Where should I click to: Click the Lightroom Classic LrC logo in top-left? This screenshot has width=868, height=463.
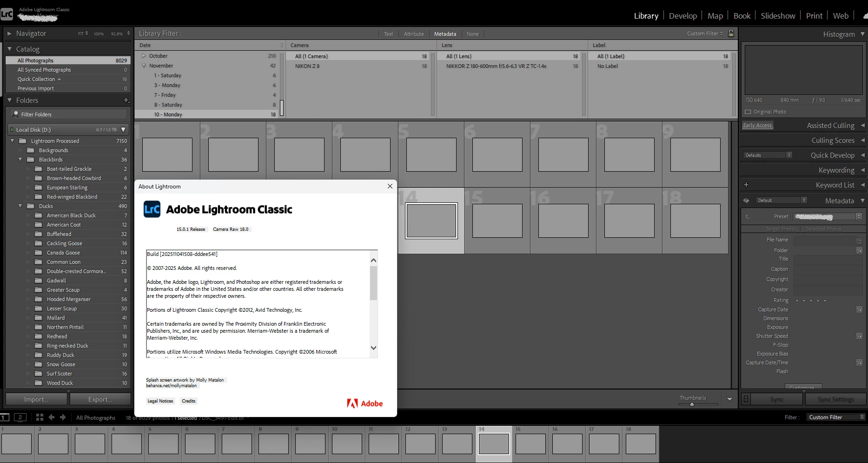click(7, 14)
